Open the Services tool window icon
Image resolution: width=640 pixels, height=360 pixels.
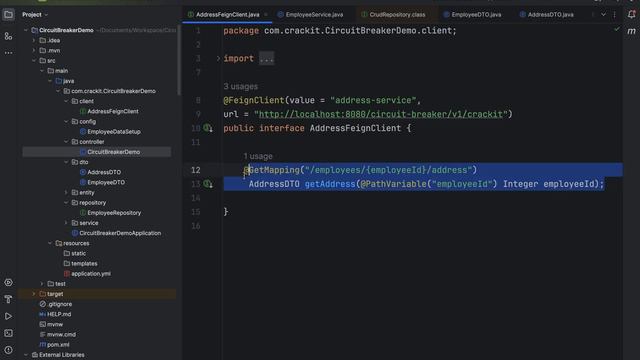click(x=8, y=282)
